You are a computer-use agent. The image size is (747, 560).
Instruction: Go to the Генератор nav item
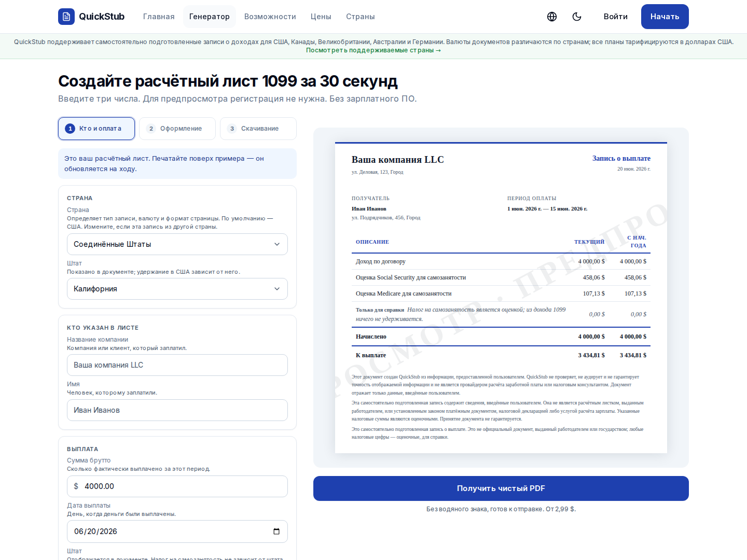point(210,17)
